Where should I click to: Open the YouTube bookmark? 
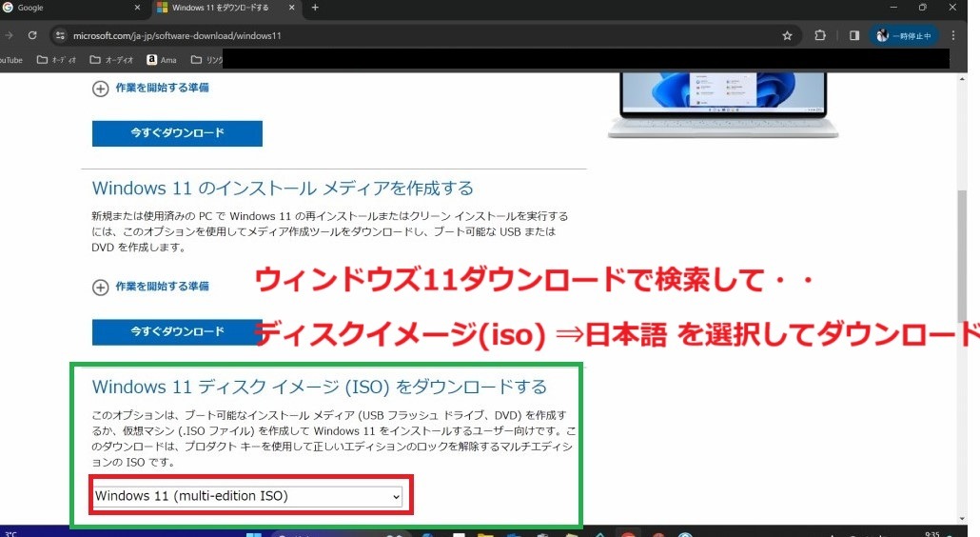[x=10, y=60]
